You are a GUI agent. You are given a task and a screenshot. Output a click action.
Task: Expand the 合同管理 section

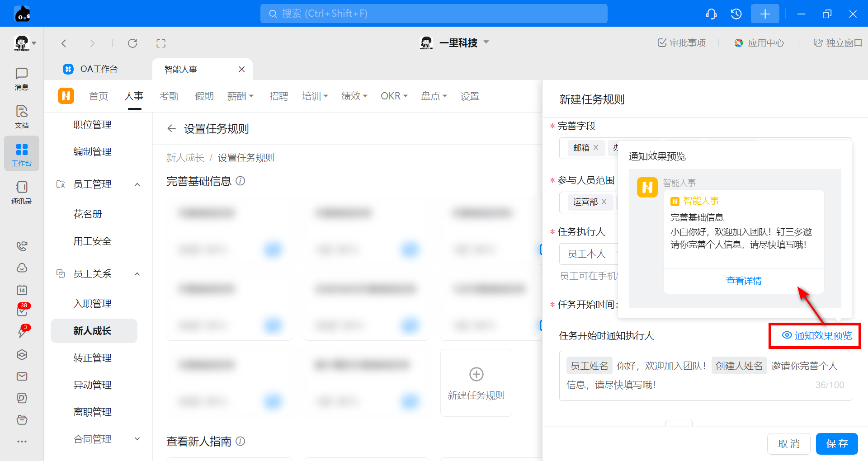click(x=137, y=439)
